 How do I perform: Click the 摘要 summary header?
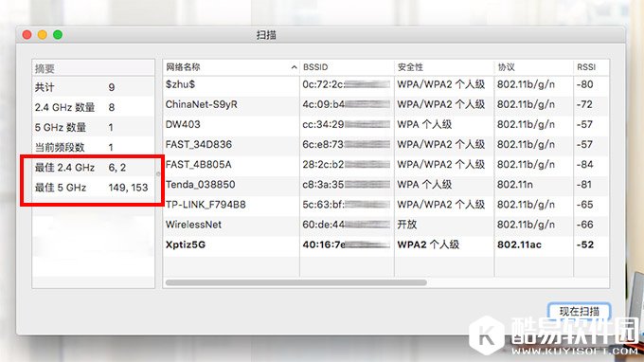click(93, 68)
